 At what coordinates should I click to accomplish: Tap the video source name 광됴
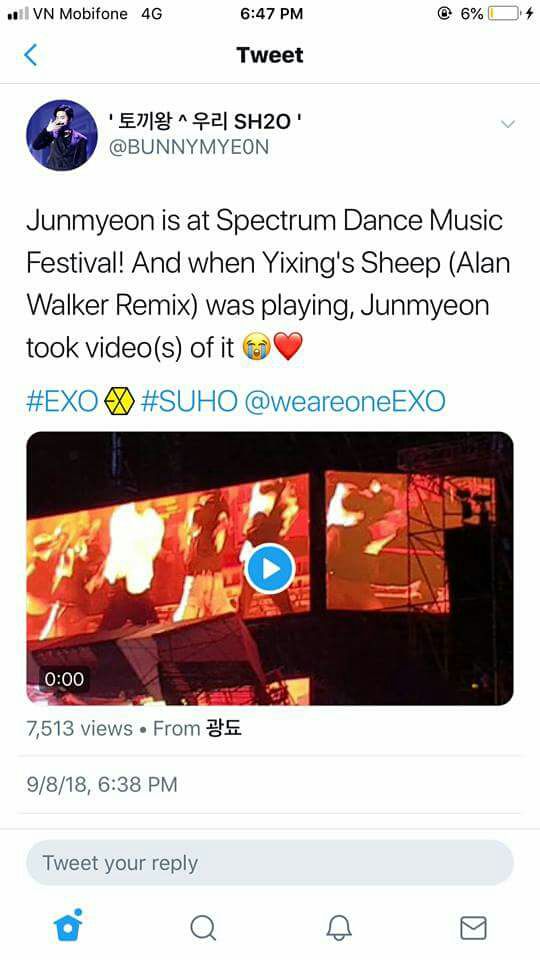coord(224,728)
